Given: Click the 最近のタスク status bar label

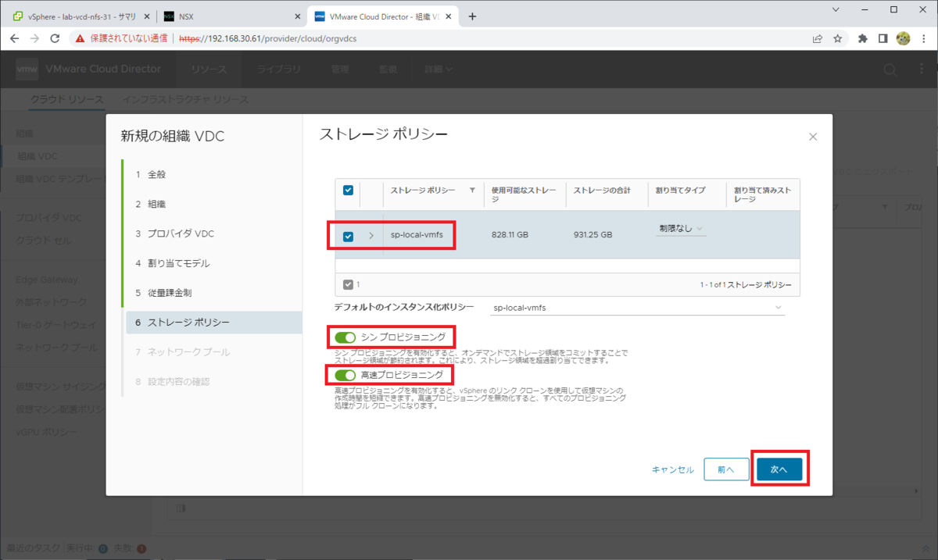Looking at the screenshot, I should pyautogui.click(x=33, y=548).
